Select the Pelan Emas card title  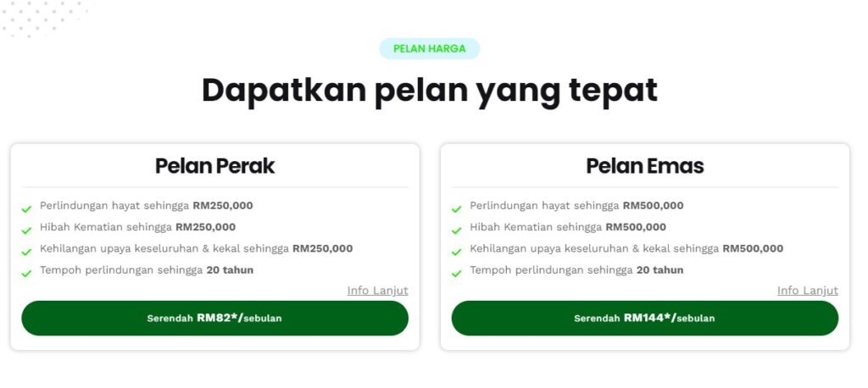point(645,166)
